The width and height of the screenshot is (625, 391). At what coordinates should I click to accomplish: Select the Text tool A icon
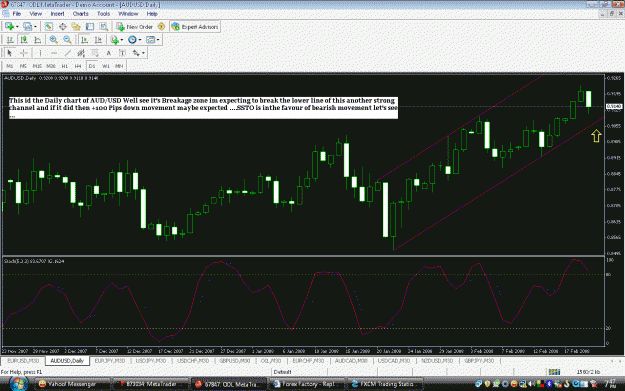tap(108, 53)
